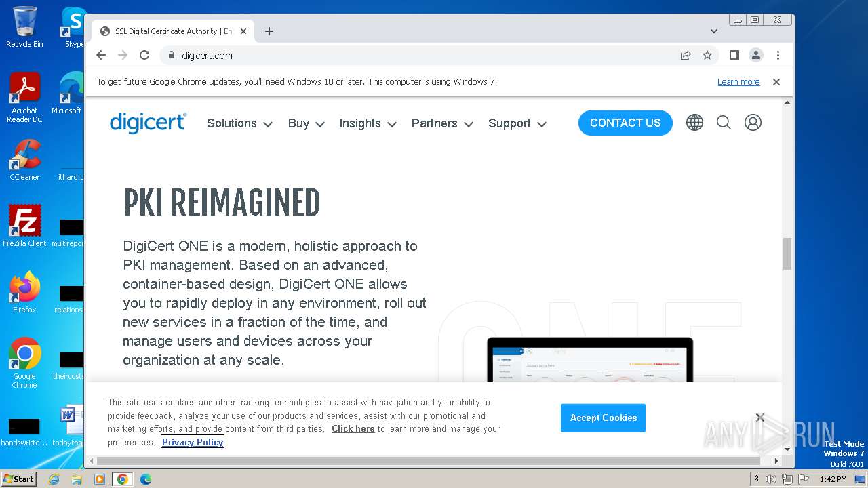The image size is (868, 488).
Task: Share this page via the address bar icon
Action: click(x=686, y=55)
